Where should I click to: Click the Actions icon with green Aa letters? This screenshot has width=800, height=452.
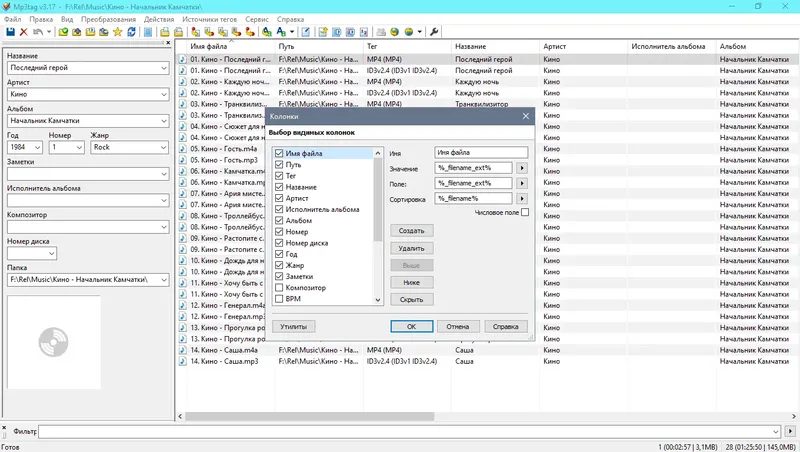click(x=267, y=32)
